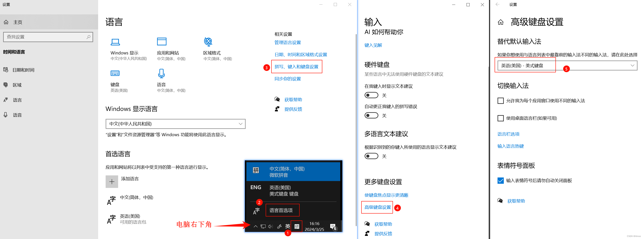Open 键入见解 link

pos(373,45)
